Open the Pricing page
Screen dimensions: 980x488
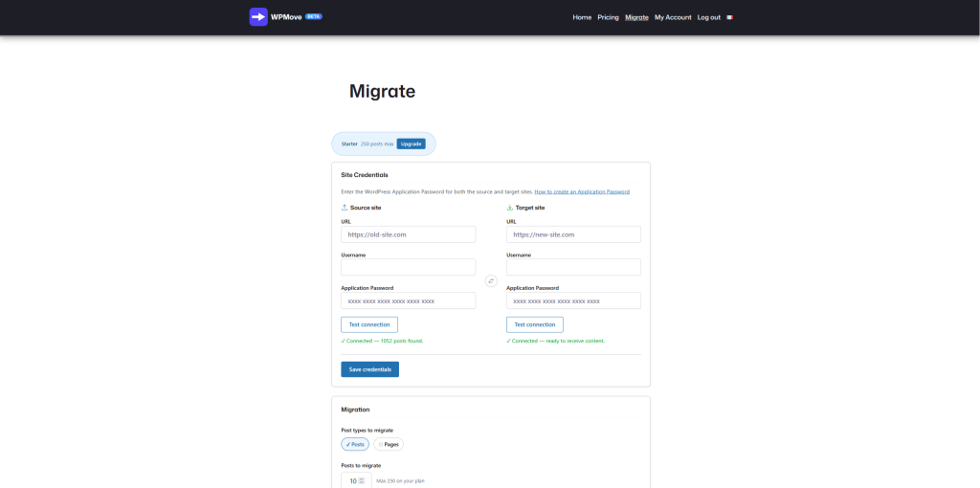[x=608, y=17]
